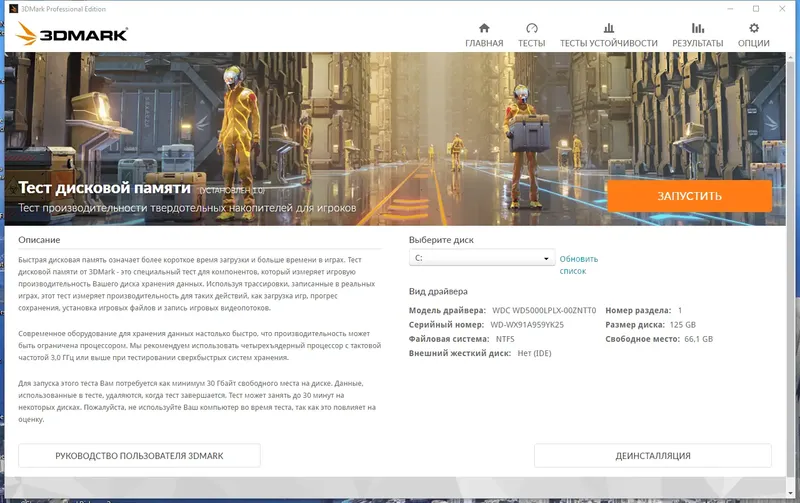Image resolution: width=800 pixels, height=503 pixels.
Task: Maximize the 3DMark window
Action: pyautogui.click(x=756, y=9)
